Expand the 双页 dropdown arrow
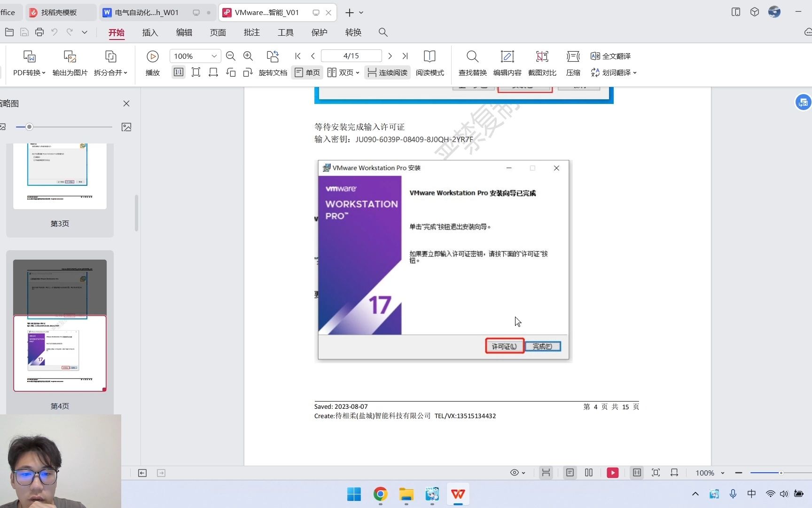The width and height of the screenshot is (812, 508). (358, 73)
